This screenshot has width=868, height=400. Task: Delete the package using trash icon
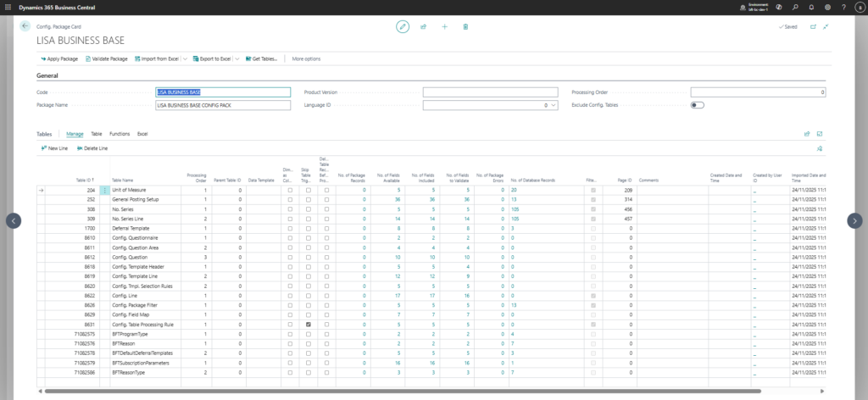point(465,27)
